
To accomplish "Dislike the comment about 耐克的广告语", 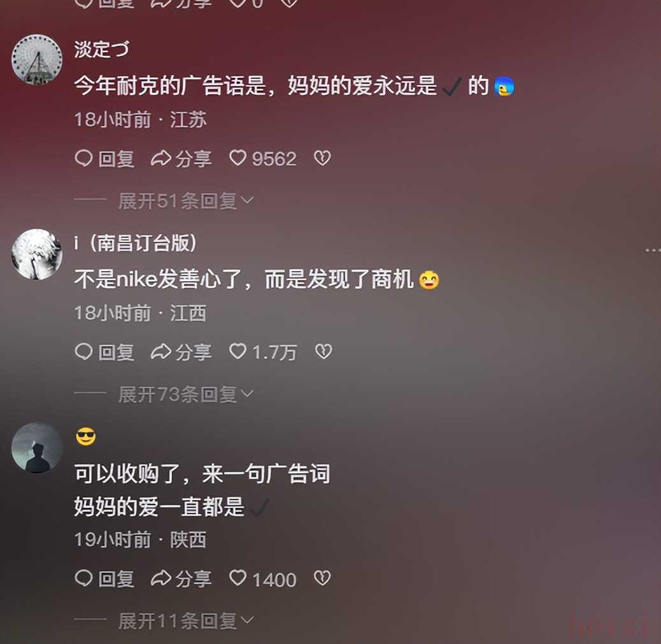I will (322, 158).
